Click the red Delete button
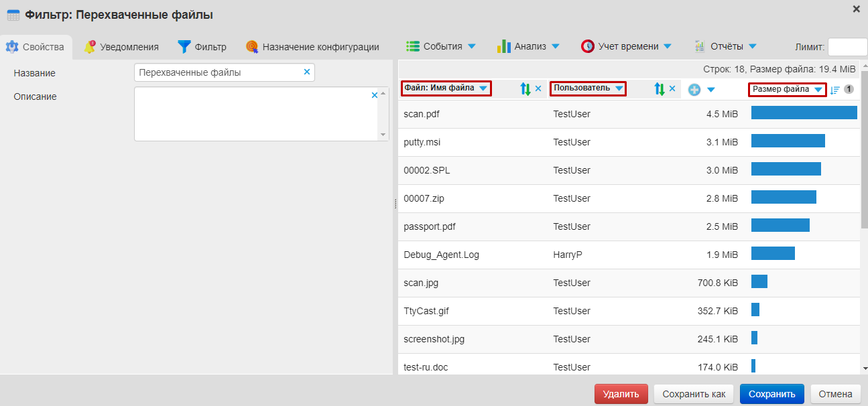 pos(621,394)
